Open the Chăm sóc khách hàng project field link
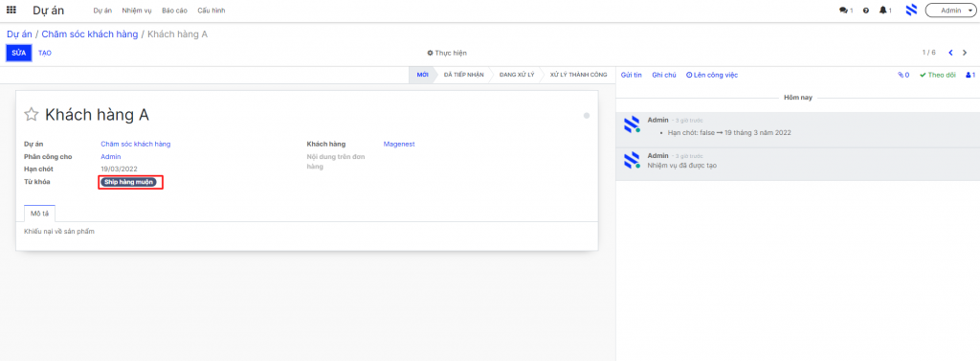980x361 pixels. pos(136,144)
